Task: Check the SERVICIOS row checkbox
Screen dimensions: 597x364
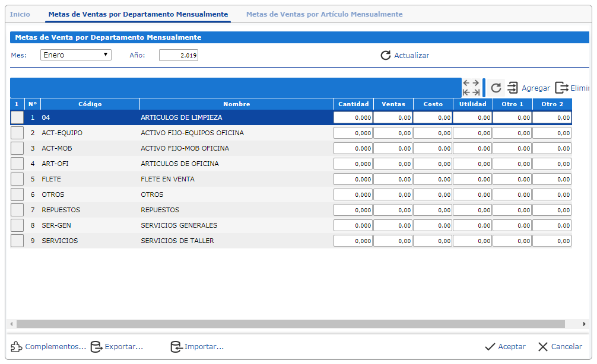Action: (17, 241)
